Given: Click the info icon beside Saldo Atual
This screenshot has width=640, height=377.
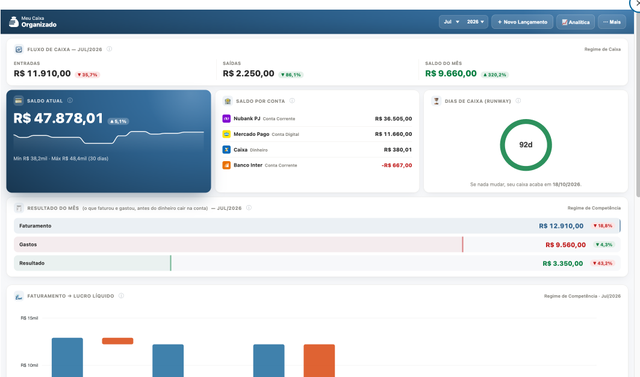Looking at the screenshot, I should pyautogui.click(x=70, y=100).
